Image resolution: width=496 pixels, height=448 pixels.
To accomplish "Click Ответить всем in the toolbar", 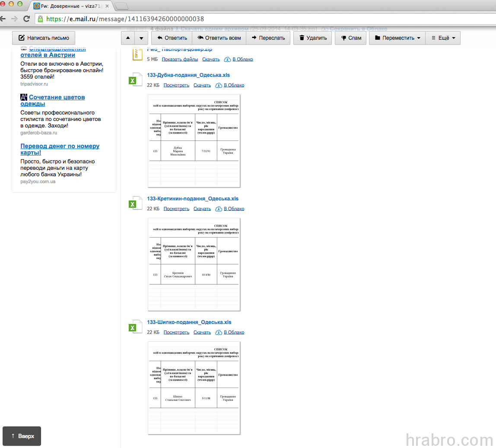I will coord(219,38).
